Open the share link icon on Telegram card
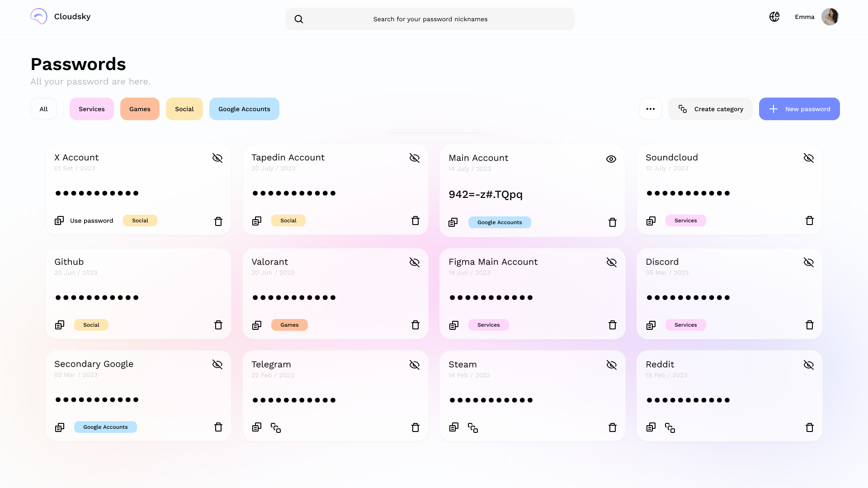 [x=276, y=427]
